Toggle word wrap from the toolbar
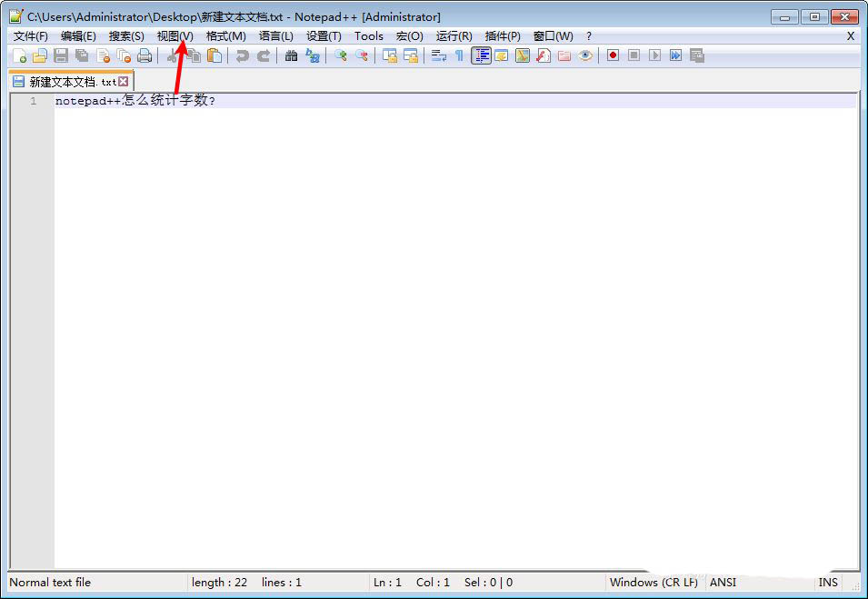This screenshot has width=868, height=599. click(437, 55)
